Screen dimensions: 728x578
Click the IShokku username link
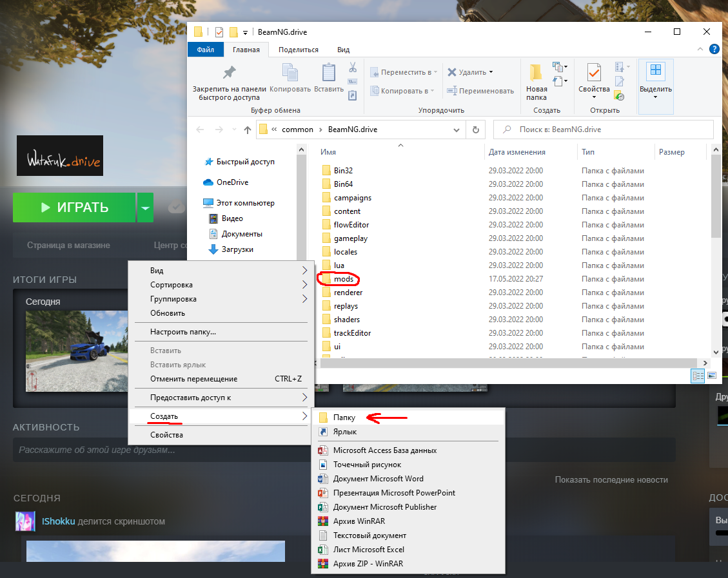click(x=59, y=521)
